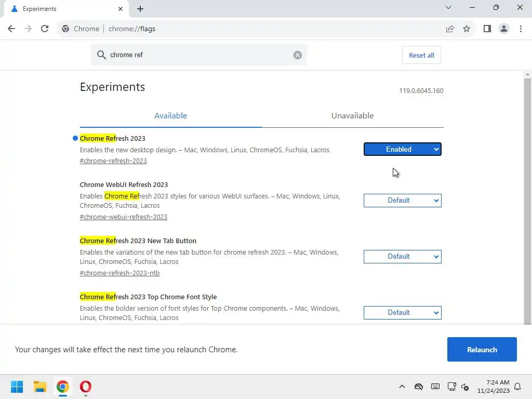Share this page via share icon

[450, 29]
